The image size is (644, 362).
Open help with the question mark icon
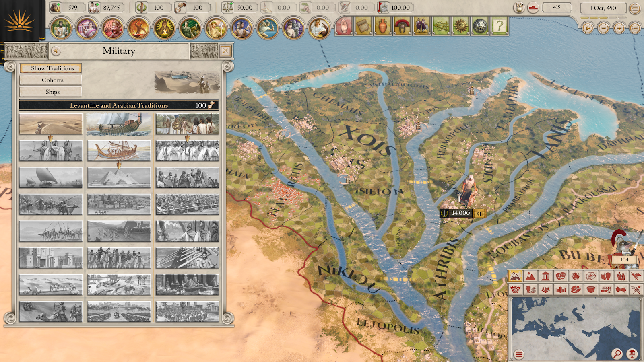click(x=499, y=27)
